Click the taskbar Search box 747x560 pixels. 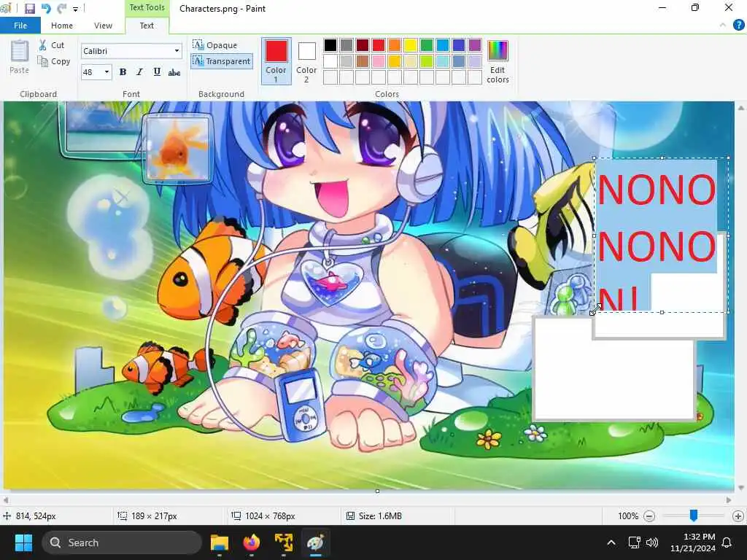click(122, 542)
